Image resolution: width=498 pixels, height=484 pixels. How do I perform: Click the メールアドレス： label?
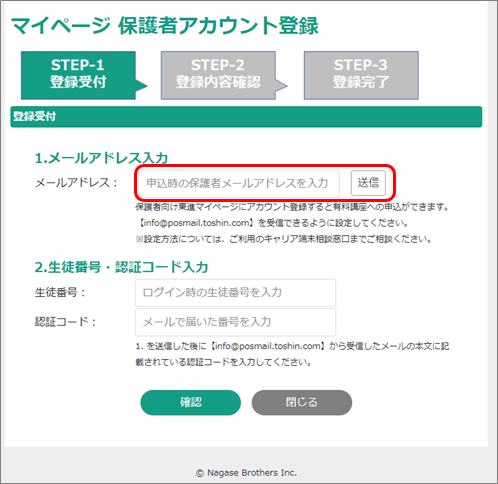coord(76,183)
